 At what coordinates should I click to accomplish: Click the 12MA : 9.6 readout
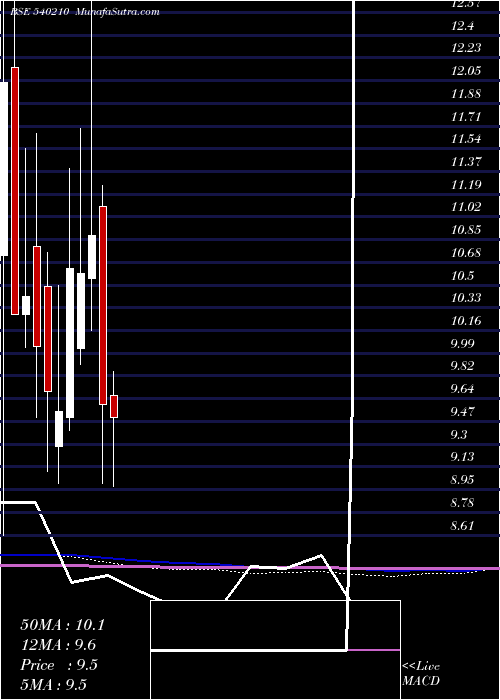pyautogui.click(x=58, y=645)
